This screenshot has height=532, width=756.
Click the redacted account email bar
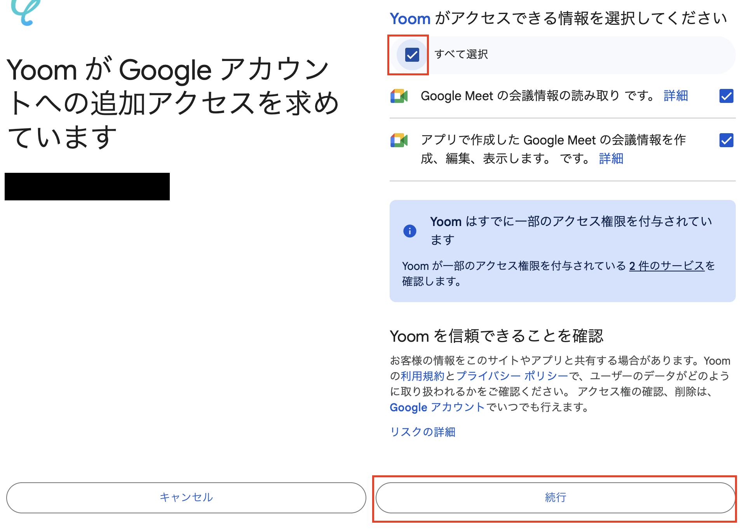(x=87, y=187)
